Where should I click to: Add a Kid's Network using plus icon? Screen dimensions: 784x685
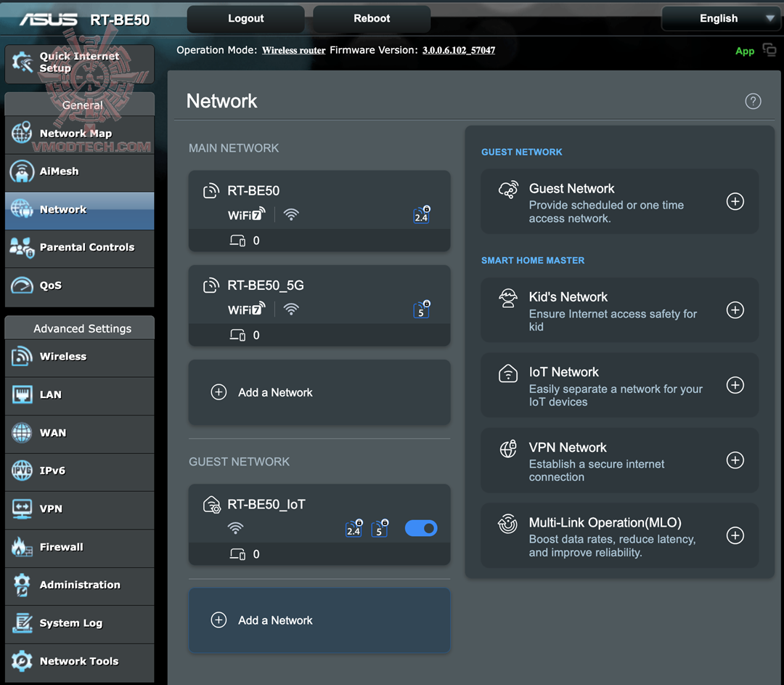pyautogui.click(x=735, y=310)
